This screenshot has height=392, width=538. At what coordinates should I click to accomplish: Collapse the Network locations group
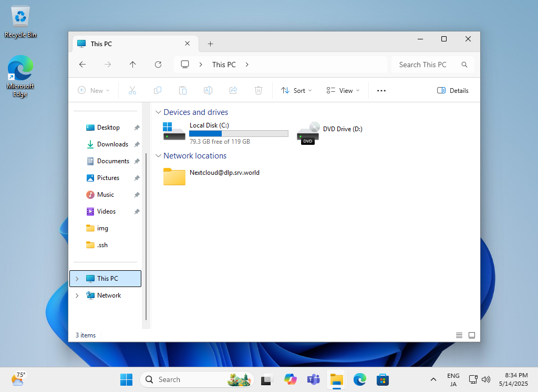[x=158, y=155]
